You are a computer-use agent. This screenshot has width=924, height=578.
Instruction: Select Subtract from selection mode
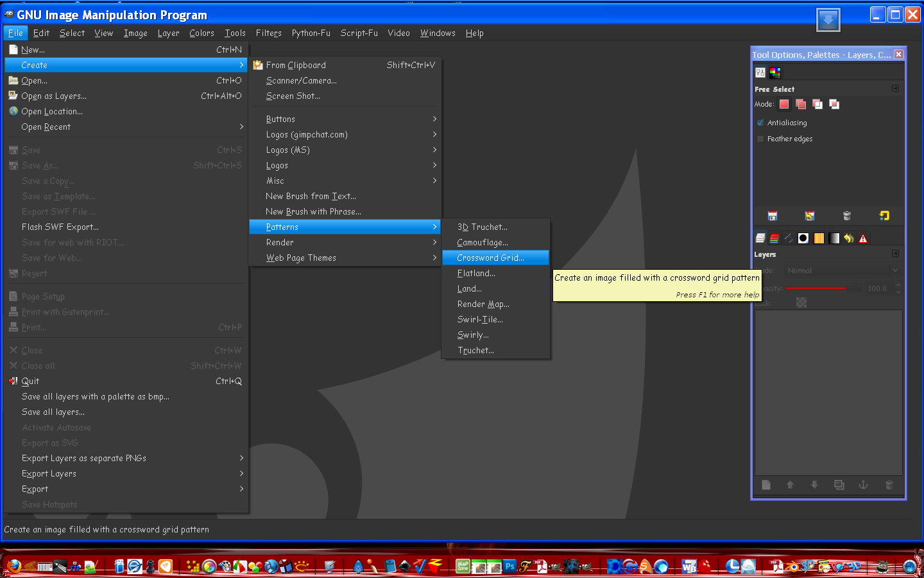(x=817, y=104)
